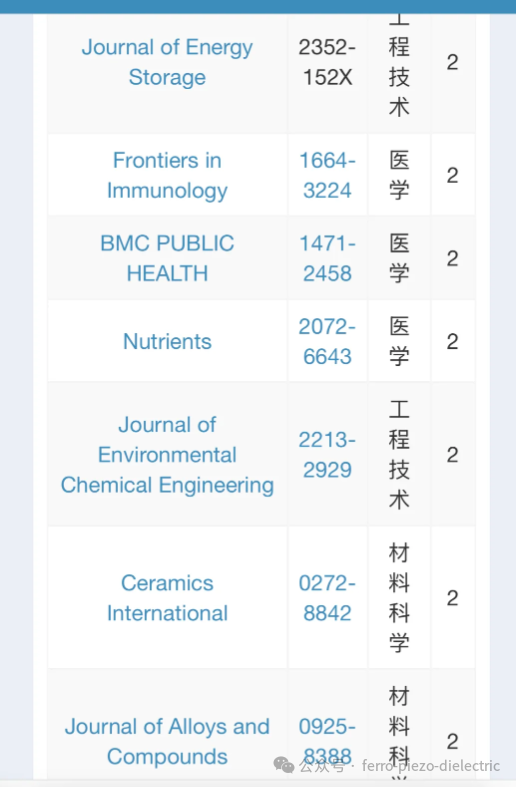Click 材料科学 category for Ceramics International
516x787 pixels.
[x=399, y=598]
